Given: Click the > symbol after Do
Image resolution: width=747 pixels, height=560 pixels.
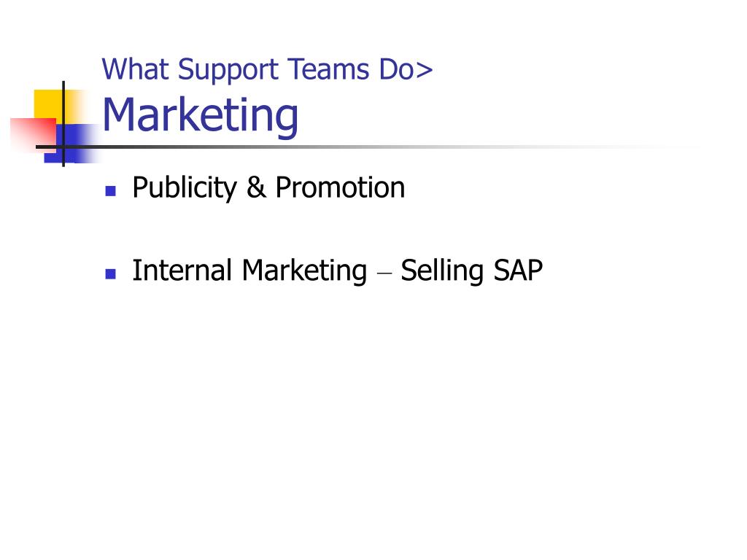Looking at the screenshot, I should (424, 71).
